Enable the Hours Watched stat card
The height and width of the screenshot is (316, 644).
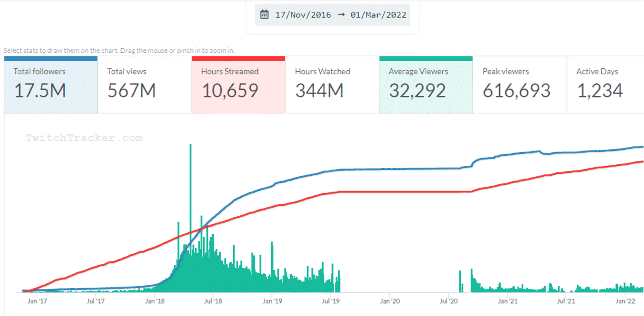[x=332, y=85]
